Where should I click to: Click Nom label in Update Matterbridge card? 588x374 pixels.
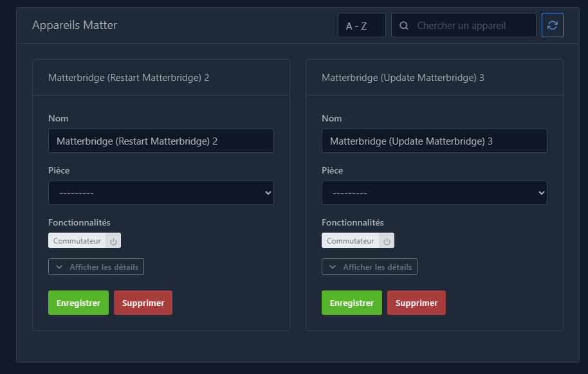[x=331, y=118]
